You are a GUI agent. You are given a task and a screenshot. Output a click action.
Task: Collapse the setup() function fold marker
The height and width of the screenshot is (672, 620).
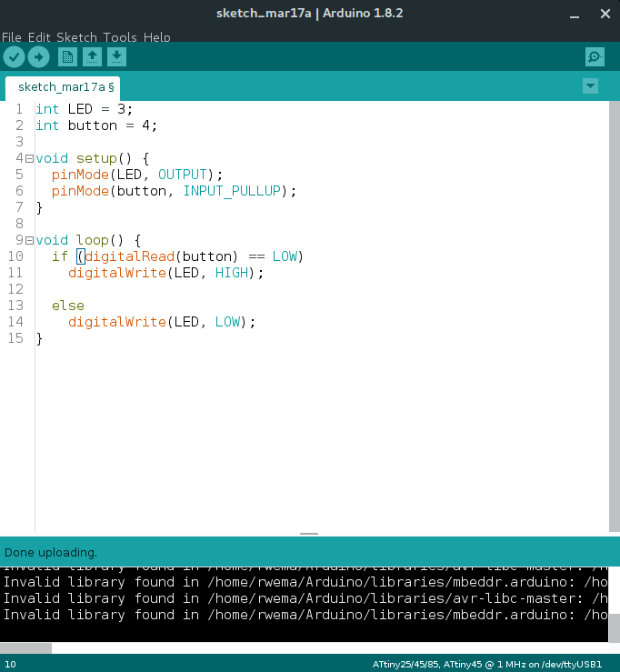[29, 159]
